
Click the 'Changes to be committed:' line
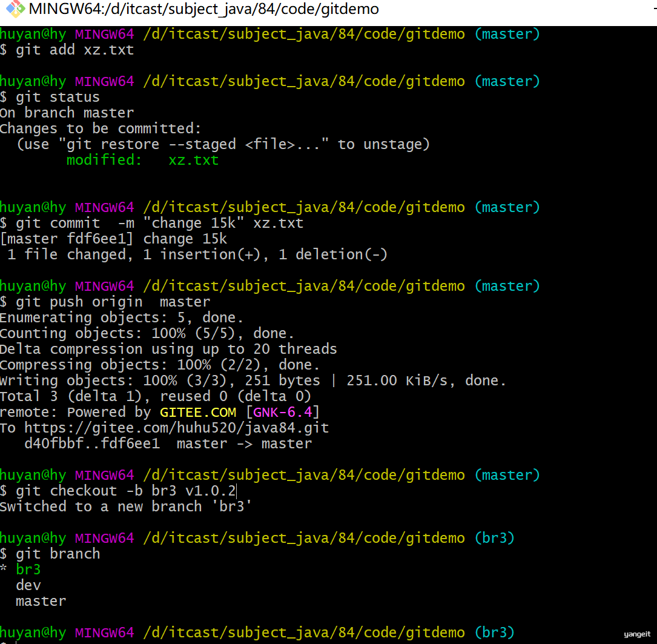click(101, 128)
